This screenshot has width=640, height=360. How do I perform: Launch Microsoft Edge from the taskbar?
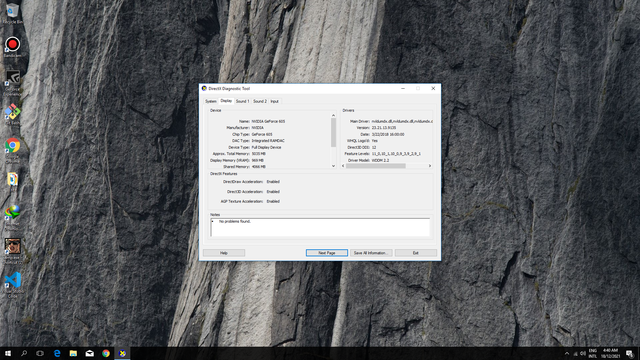pos(57,353)
